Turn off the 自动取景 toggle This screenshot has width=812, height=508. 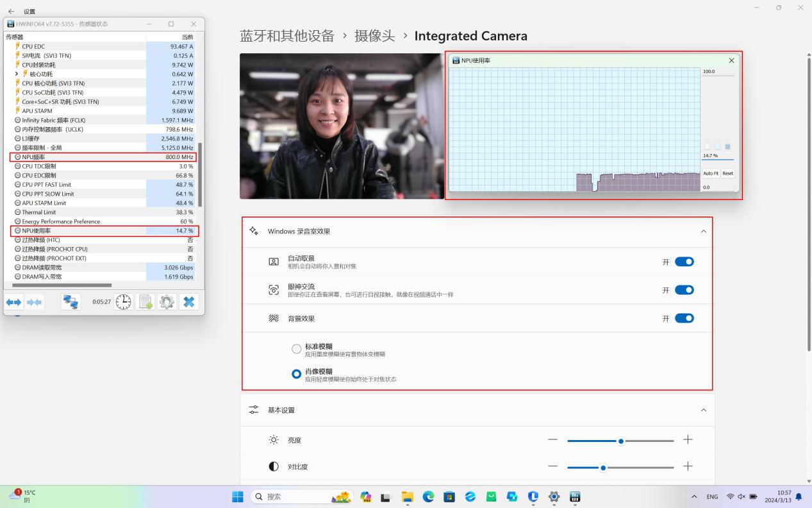[x=684, y=262]
